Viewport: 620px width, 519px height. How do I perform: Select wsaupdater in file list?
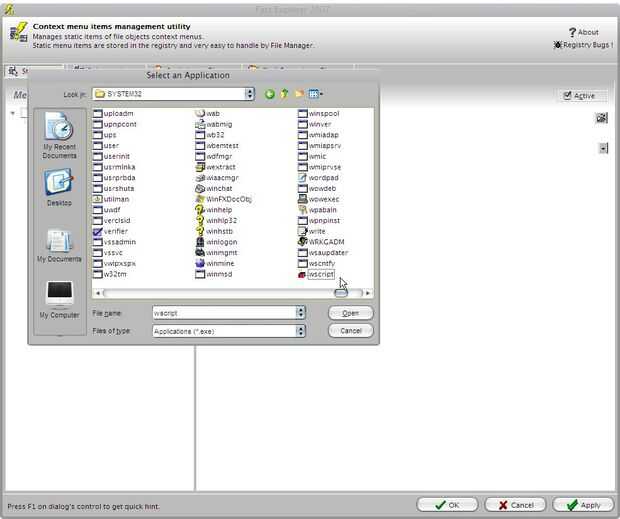click(x=323, y=252)
